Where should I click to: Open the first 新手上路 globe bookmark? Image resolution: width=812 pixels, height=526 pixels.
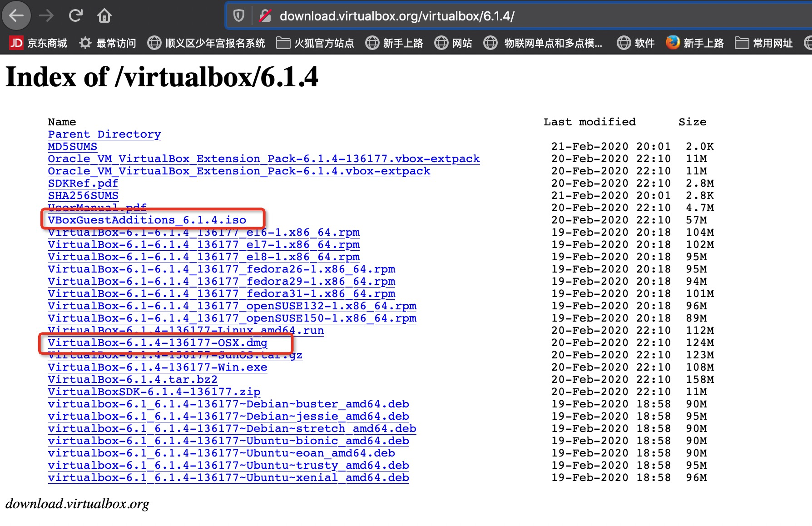[394, 43]
